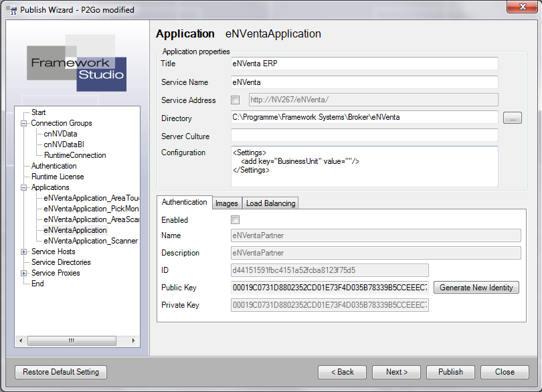Screen dimensions: 542x392
Task: Click the Service Name input field
Action: pos(364,82)
